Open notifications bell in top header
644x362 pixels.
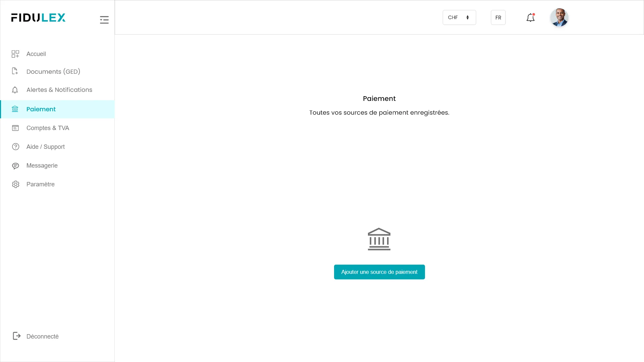[x=530, y=18]
